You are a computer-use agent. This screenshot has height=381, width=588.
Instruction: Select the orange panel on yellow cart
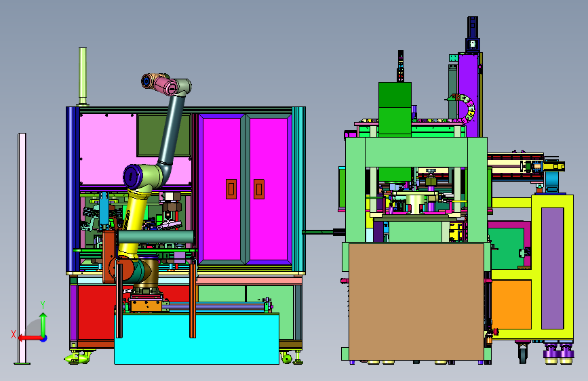[511, 304]
